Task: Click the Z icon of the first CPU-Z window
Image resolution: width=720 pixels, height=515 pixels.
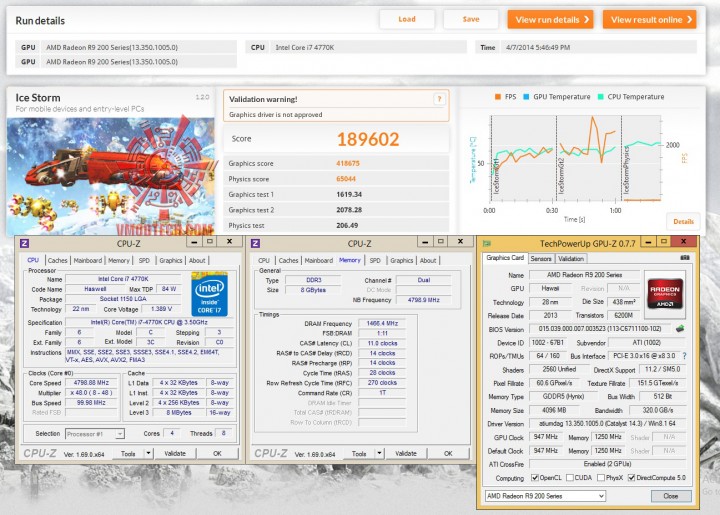Action: 25,243
